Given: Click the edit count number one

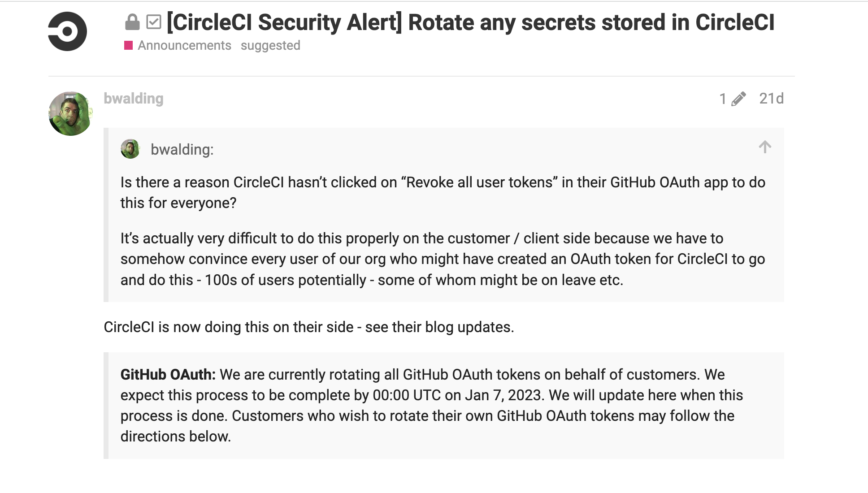Looking at the screenshot, I should pyautogui.click(x=722, y=99).
